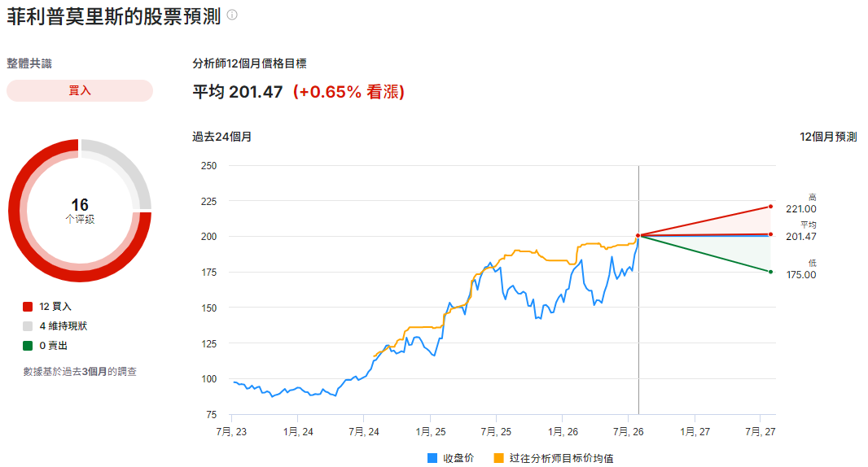Viewport: 868px width, 467px height.
Task: Toggle the blue 收盘价 legend marker
Action: coord(432,458)
